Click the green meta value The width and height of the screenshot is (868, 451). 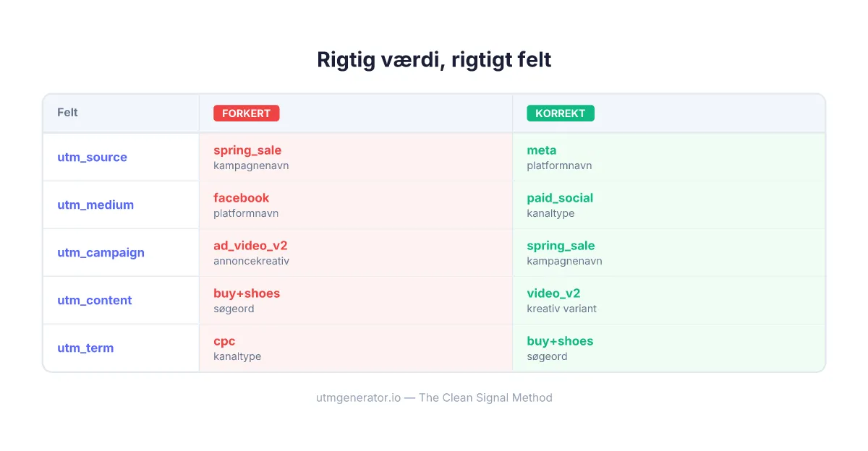[542, 150]
